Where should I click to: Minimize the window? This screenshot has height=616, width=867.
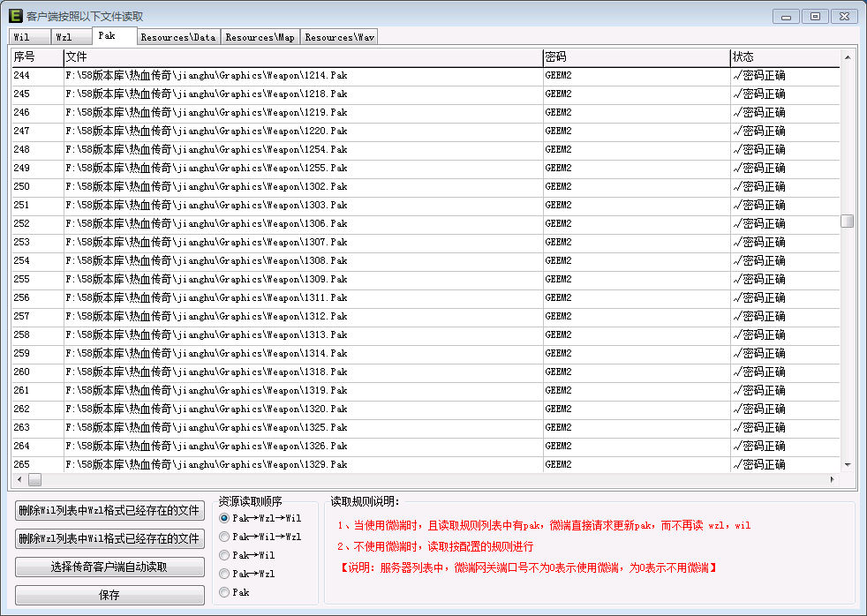click(787, 17)
